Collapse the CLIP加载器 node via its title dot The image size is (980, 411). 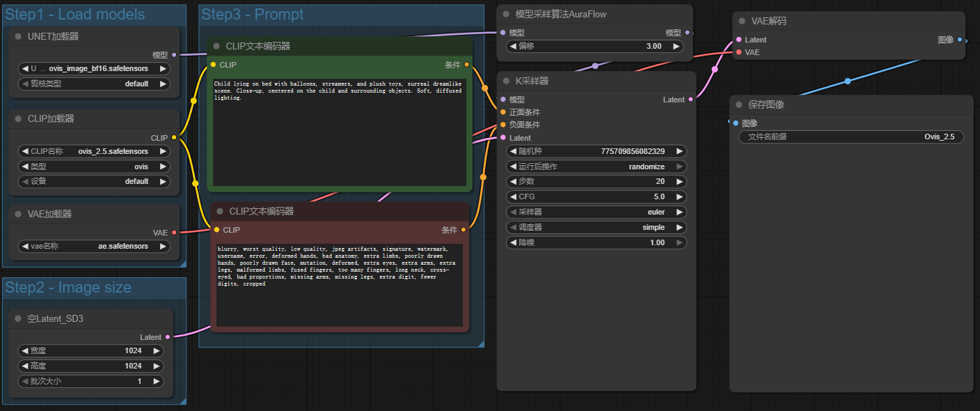pos(18,118)
